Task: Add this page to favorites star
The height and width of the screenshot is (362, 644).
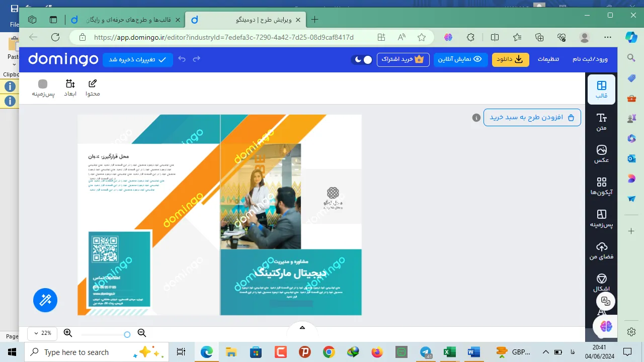Action: pos(422,37)
